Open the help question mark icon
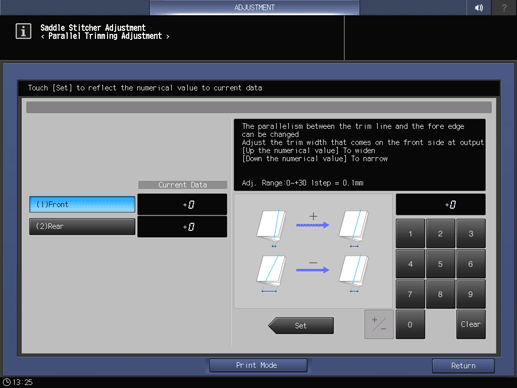This screenshot has width=517, height=388. 504,7
